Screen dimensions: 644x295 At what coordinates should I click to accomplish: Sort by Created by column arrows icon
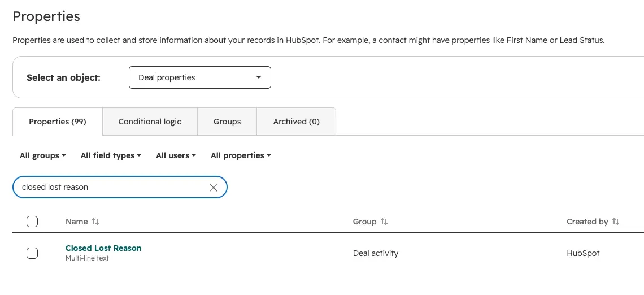tap(616, 222)
